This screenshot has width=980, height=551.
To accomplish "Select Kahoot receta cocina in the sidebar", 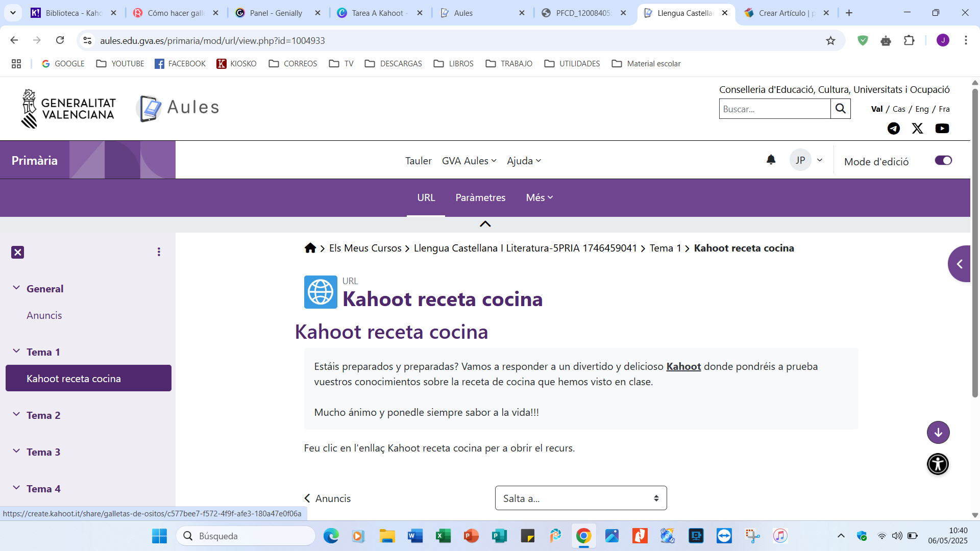I will tap(73, 378).
